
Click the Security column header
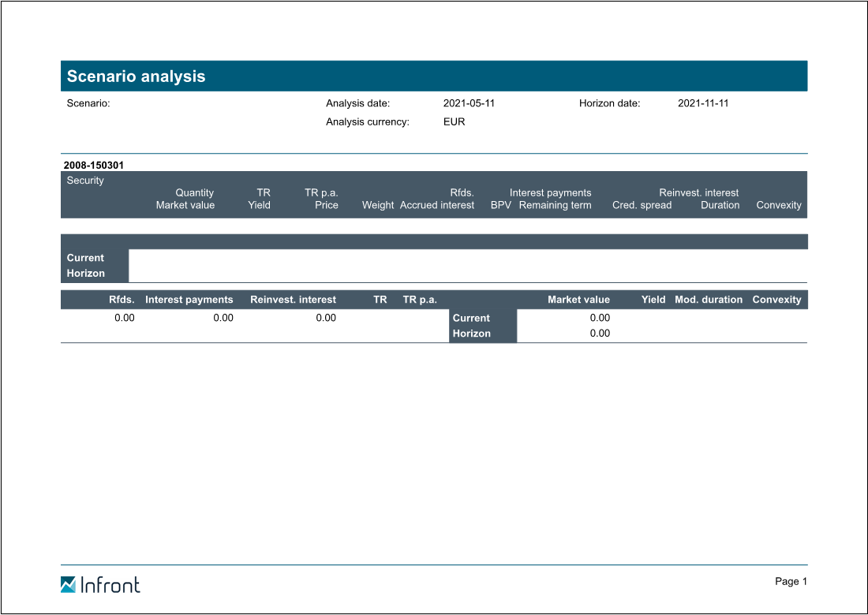(x=85, y=181)
